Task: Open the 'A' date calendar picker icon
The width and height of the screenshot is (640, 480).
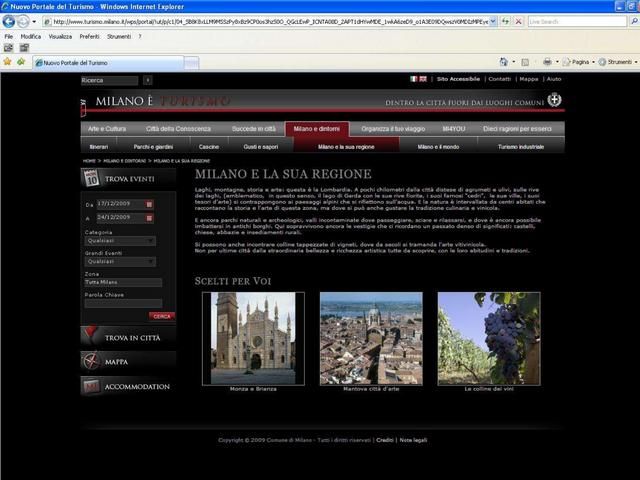Action: [x=149, y=218]
